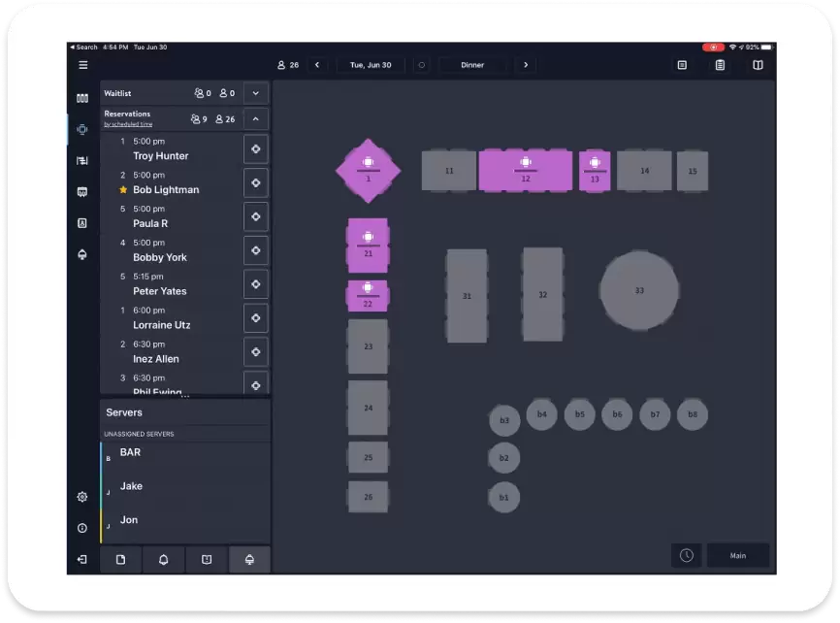Click the bell notifications icon
Screen dimensions: 840x623
click(163, 560)
